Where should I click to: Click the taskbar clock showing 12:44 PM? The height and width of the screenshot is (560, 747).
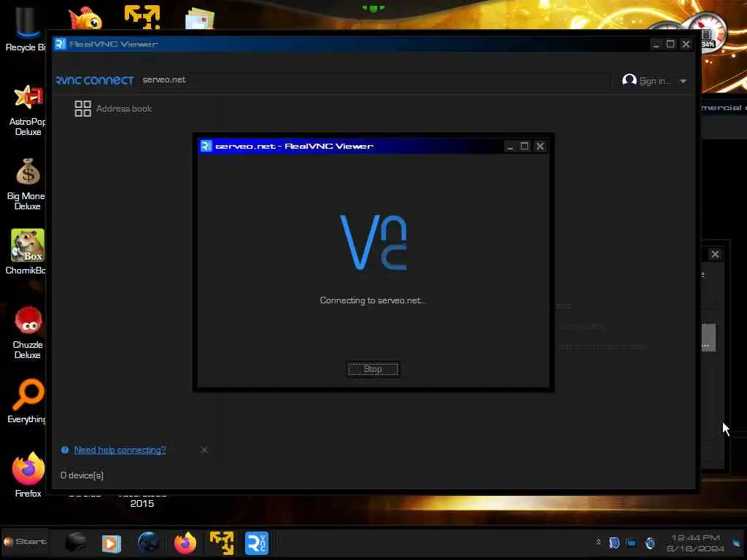[695, 542]
